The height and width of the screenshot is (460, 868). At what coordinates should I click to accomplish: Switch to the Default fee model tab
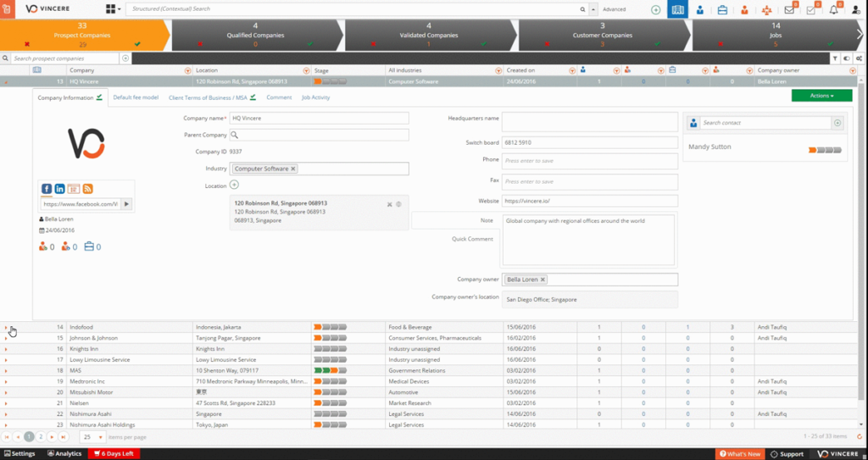136,97
